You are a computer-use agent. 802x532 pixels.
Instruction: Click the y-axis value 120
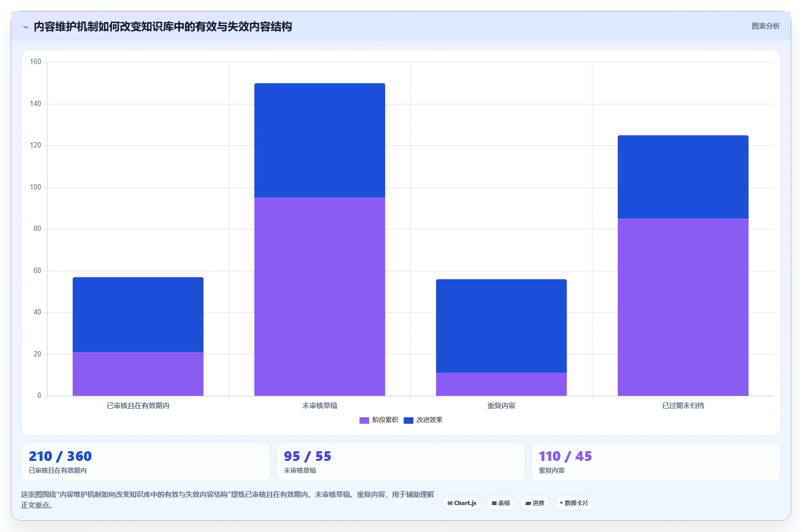(36, 145)
